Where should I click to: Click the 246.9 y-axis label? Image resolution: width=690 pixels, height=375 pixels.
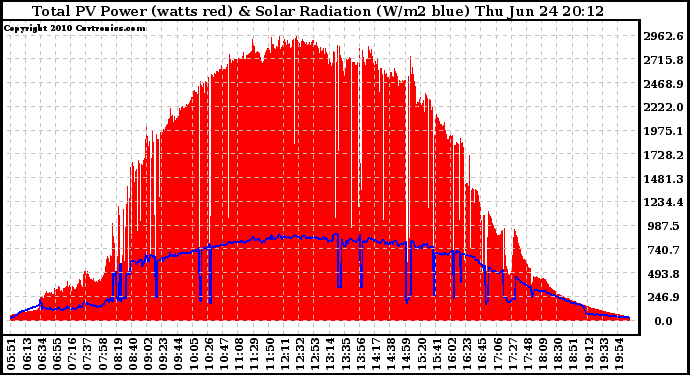coord(664,298)
